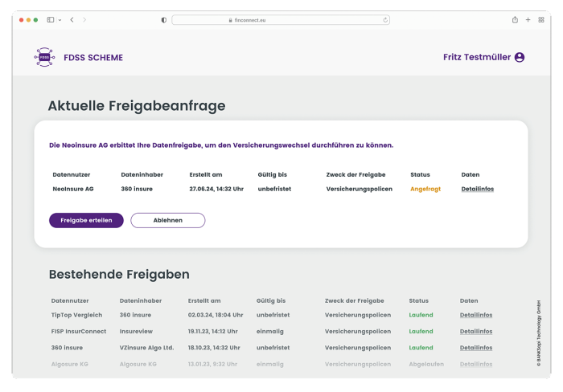Select the Insureview Dateninhaber cell
Screen dimensions: 563x392
(x=136, y=332)
